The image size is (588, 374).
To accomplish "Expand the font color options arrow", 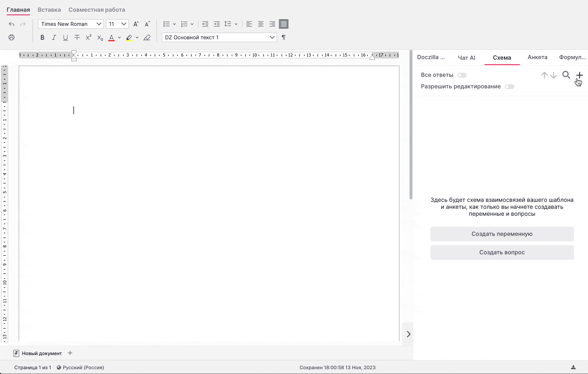I will (119, 37).
